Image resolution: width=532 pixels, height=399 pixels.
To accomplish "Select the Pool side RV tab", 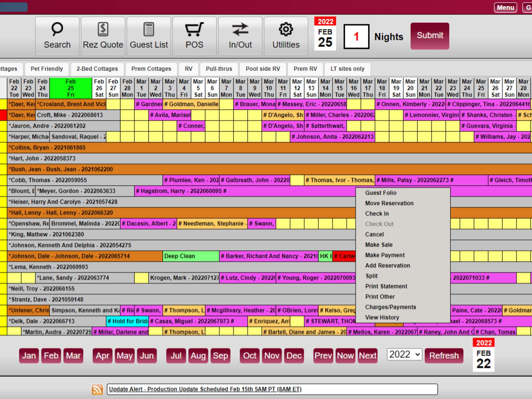I will [x=263, y=69].
